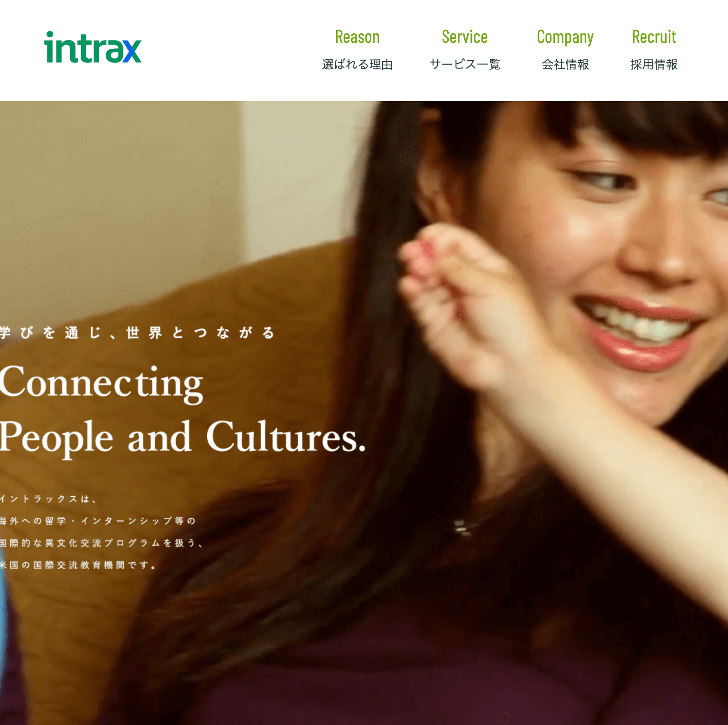
Task: Open the Recruit navigation link
Action: (654, 37)
